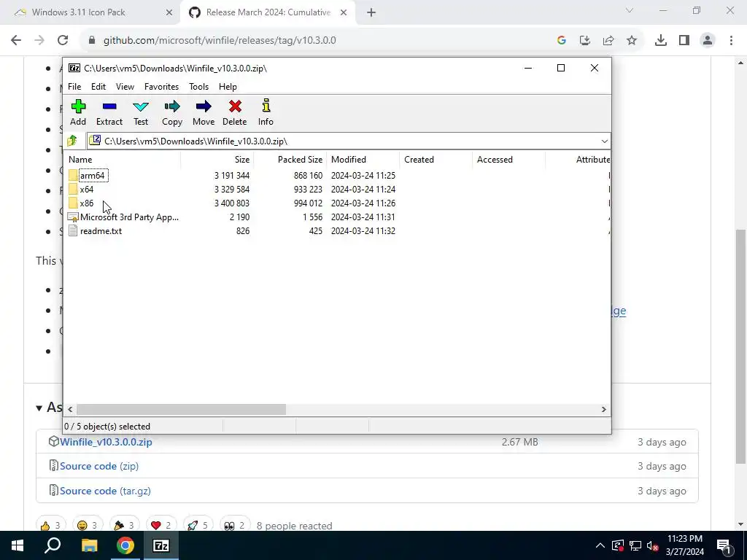The width and height of the screenshot is (747, 560).
Task: Sort by Packed Size column header
Action: pyautogui.click(x=290, y=160)
